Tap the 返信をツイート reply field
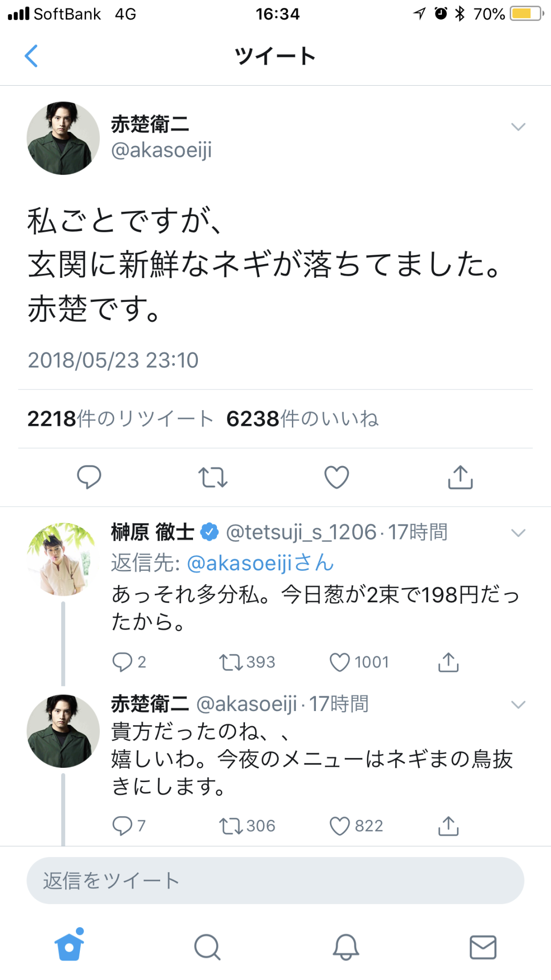 click(x=275, y=881)
